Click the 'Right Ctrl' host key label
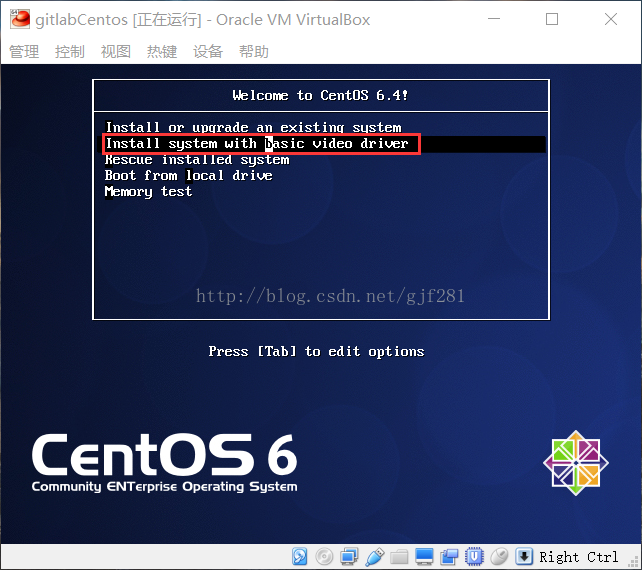The width and height of the screenshot is (642, 570). tap(579, 557)
